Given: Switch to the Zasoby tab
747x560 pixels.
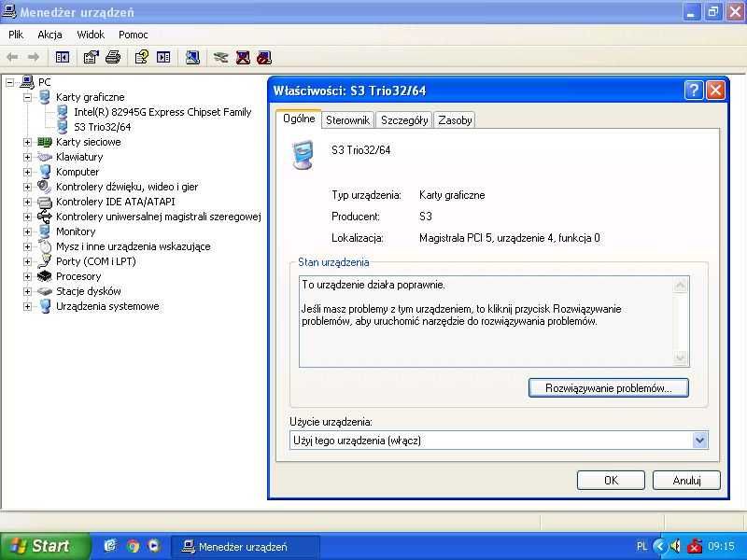Looking at the screenshot, I should coord(455,120).
